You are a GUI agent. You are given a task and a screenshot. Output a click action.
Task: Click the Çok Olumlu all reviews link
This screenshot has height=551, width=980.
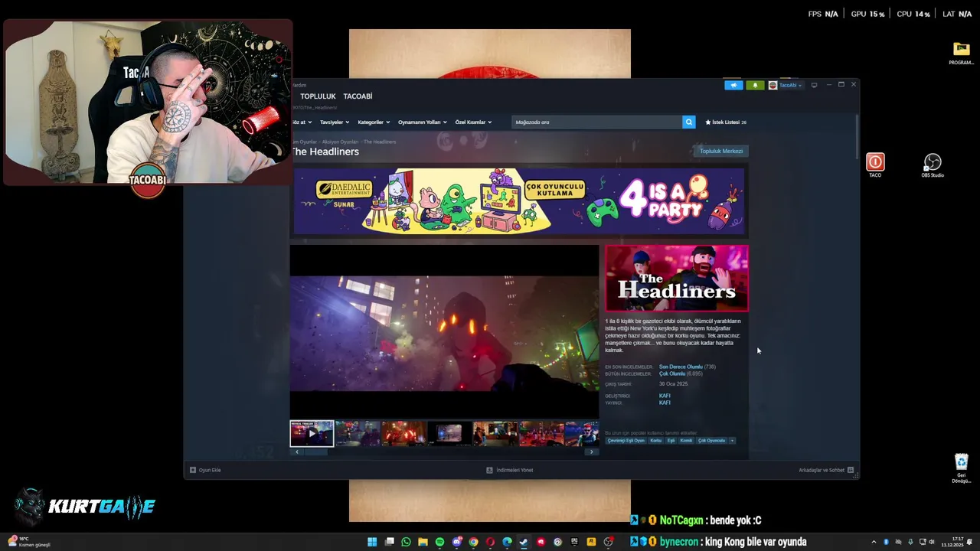(x=672, y=373)
